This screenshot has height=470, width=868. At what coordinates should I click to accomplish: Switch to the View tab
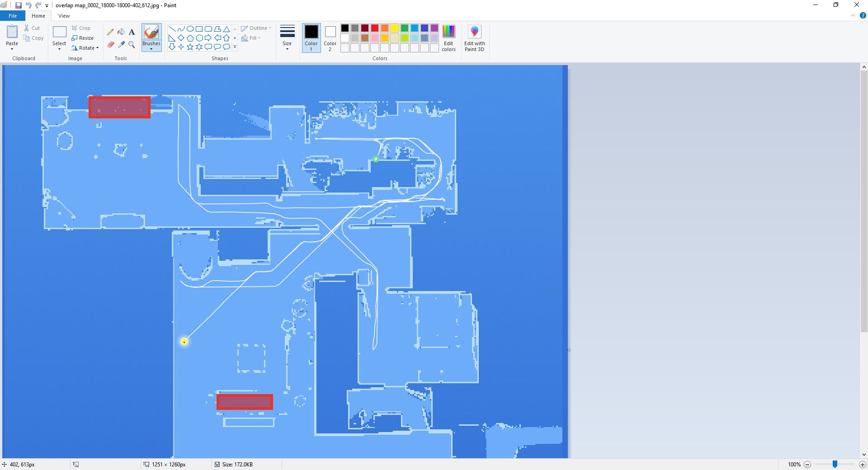coord(64,16)
